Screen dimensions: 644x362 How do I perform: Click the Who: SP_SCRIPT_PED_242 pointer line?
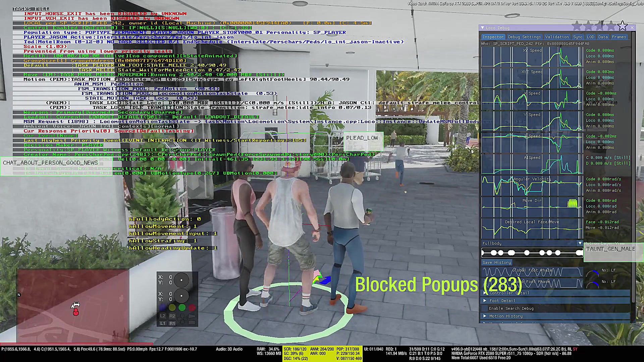click(x=535, y=44)
